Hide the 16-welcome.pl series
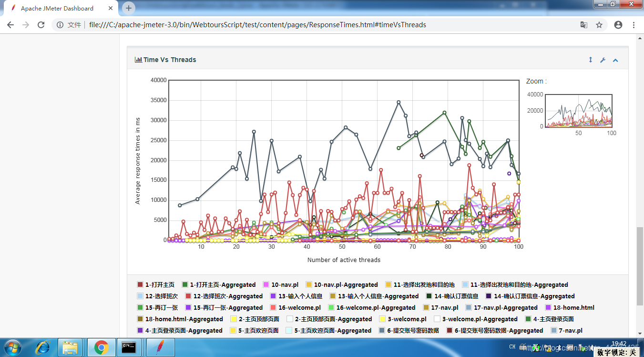644x357 pixels. [295, 308]
